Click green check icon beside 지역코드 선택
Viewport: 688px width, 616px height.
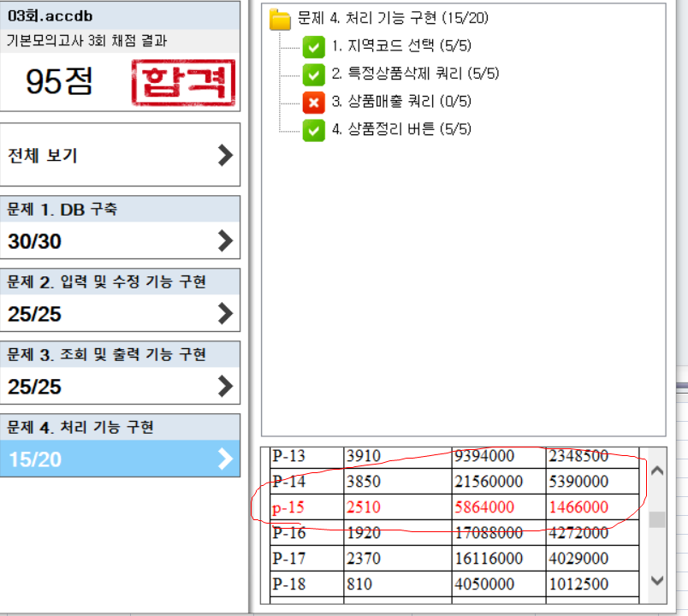pos(313,46)
